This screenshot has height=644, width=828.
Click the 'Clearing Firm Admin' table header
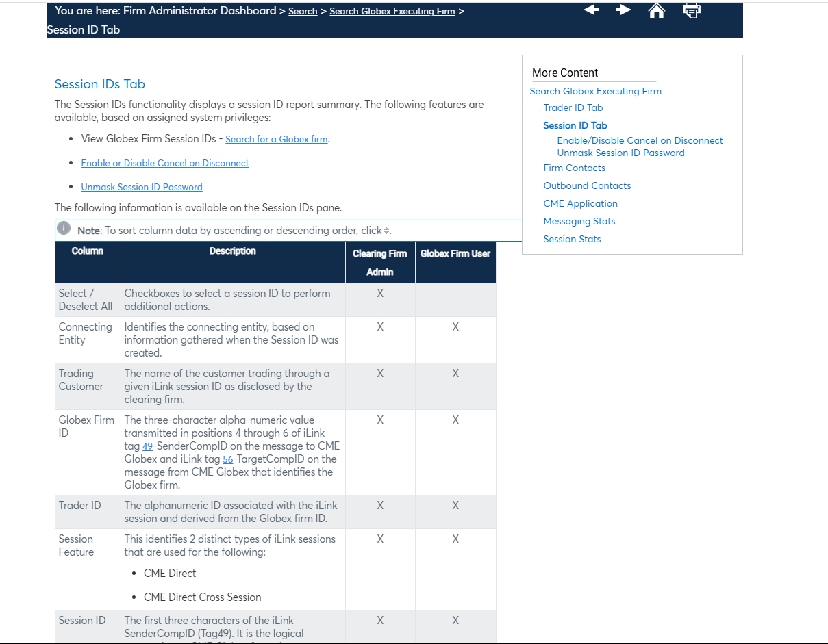[380, 263]
